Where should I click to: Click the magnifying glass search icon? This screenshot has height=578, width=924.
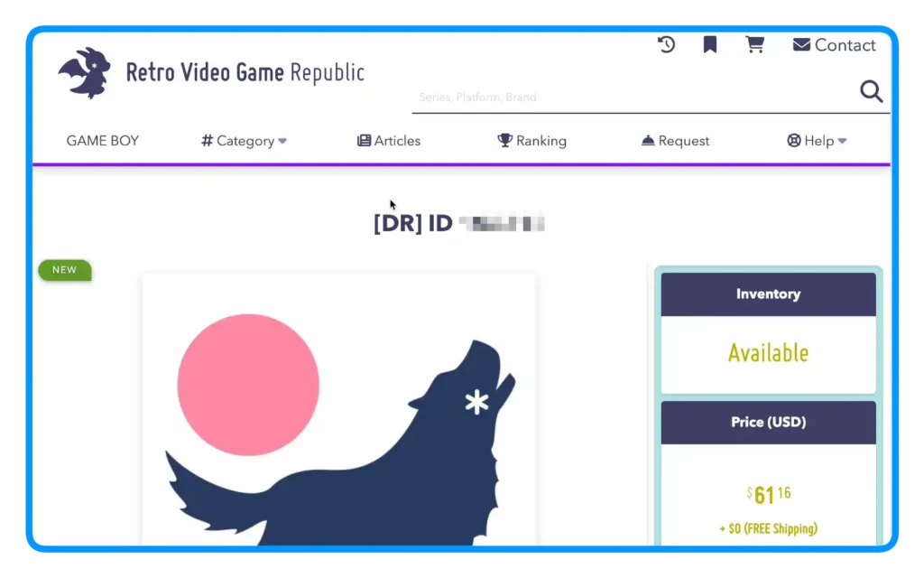[x=871, y=91]
